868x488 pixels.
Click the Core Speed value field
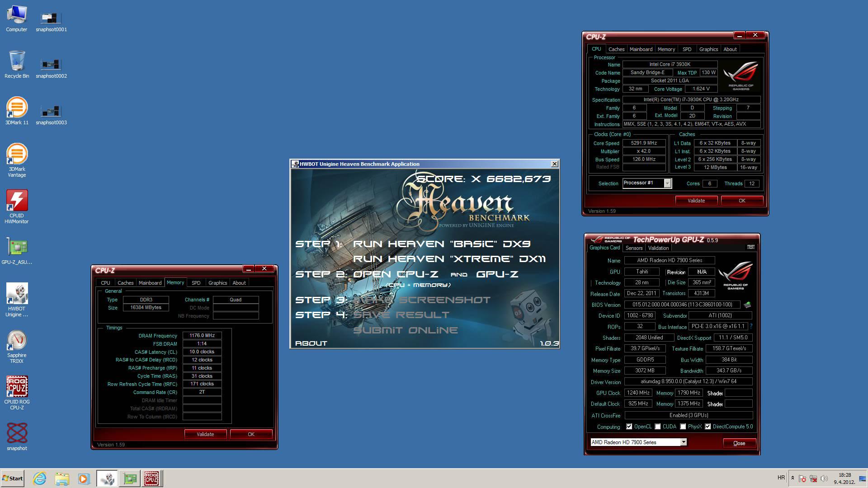644,143
